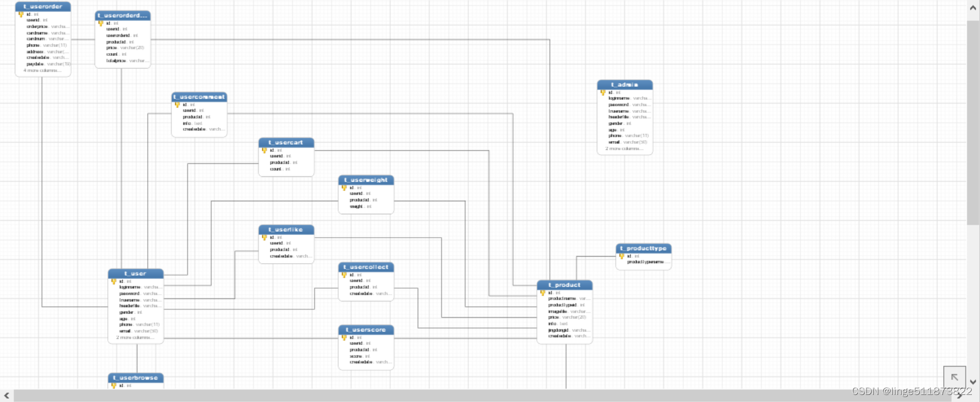
Task: Select the t_usercollect table header
Action: point(366,267)
